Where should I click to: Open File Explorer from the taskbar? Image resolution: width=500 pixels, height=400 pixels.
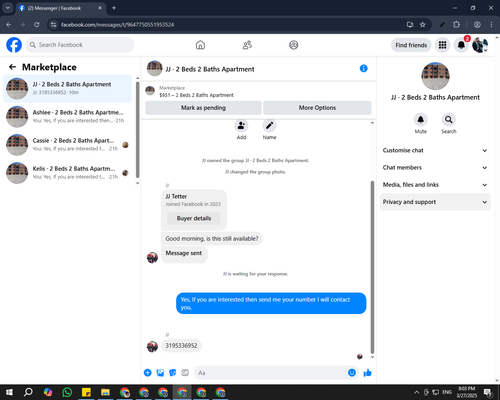point(105,392)
